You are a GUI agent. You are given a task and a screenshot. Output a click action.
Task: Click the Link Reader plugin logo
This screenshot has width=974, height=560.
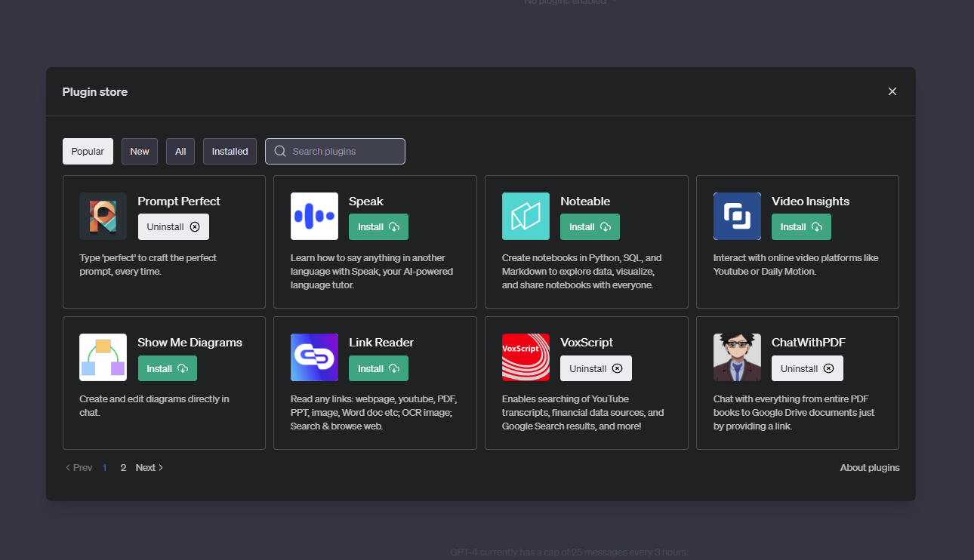(314, 357)
